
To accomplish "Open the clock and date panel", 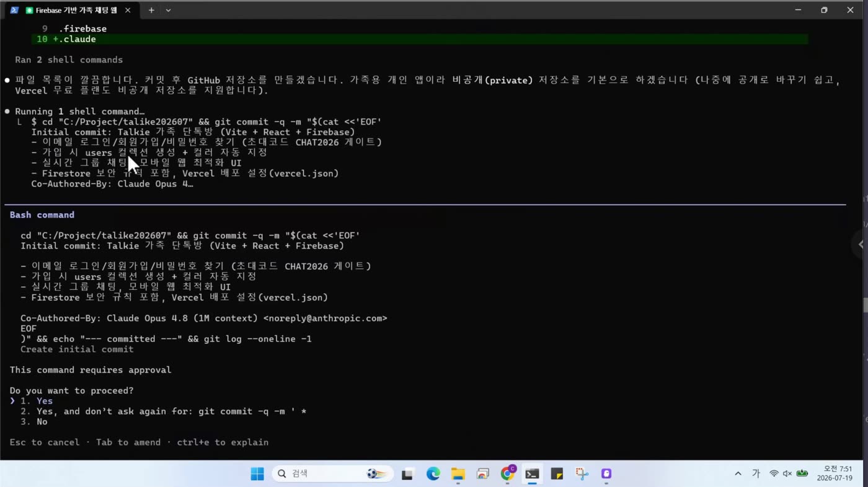I will point(835,474).
